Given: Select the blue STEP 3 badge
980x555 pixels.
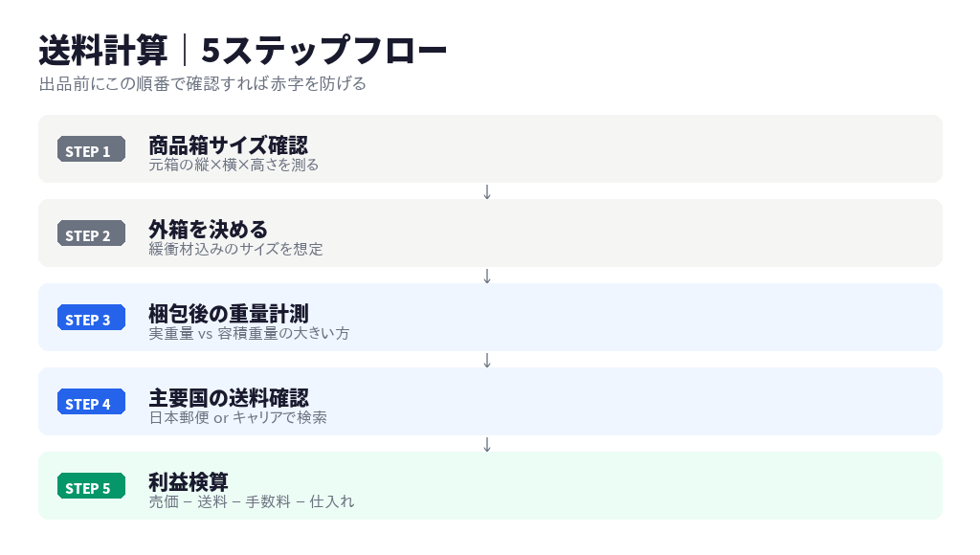Looking at the screenshot, I should [91, 319].
